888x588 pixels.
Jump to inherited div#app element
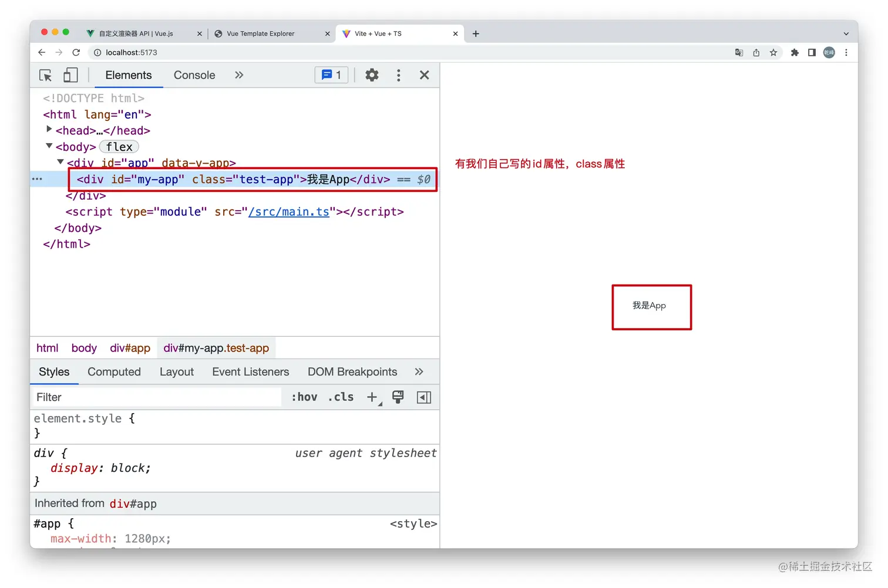(x=133, y=503)
